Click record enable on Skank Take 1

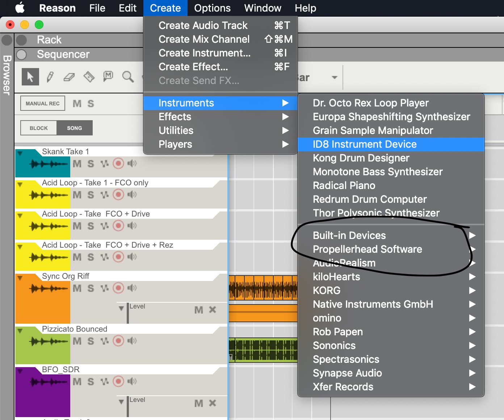[118, 163]
